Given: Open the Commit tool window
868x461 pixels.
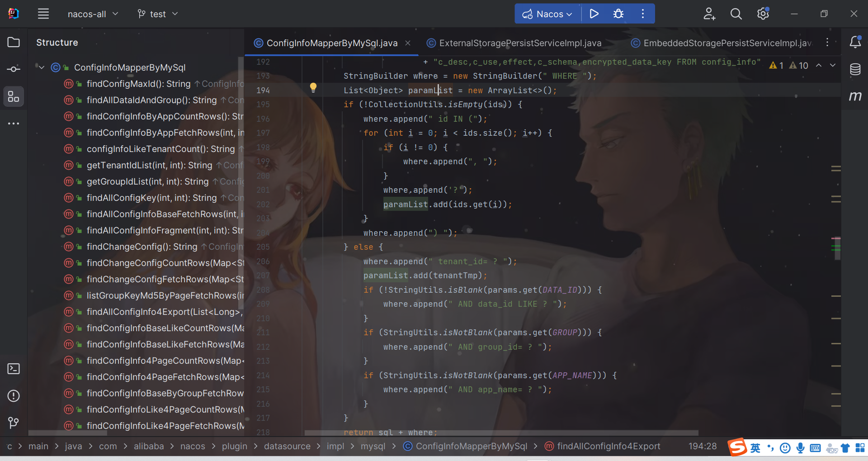Looking at the screenshot, I should click(x=13, y=69).
